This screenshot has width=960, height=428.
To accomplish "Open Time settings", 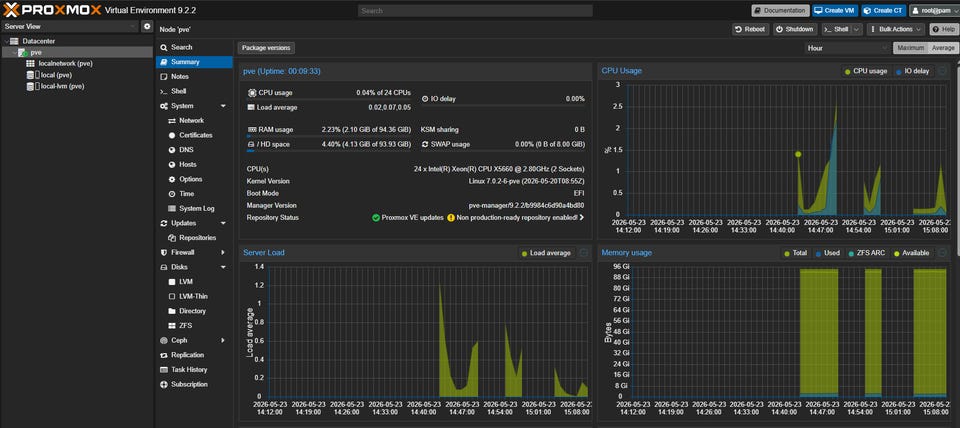I will point(193,194).
